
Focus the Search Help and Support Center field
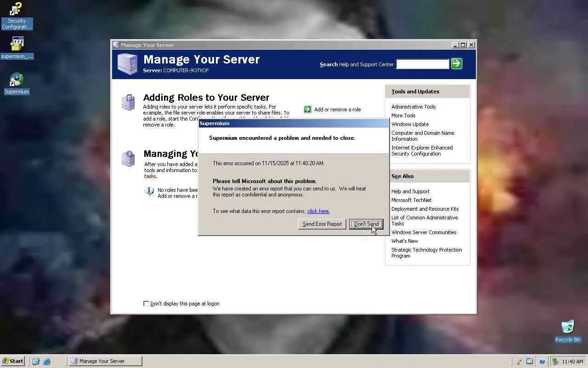(423, 64)
